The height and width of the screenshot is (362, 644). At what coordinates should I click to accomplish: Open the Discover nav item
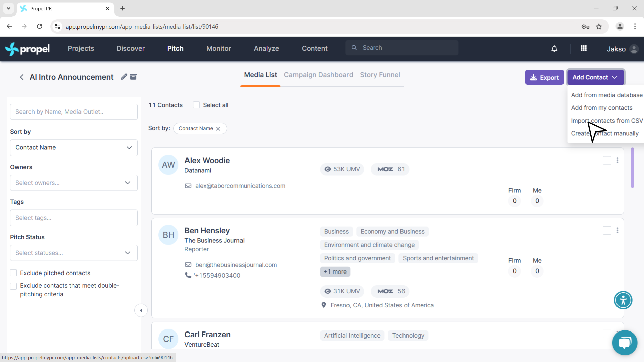130,49
